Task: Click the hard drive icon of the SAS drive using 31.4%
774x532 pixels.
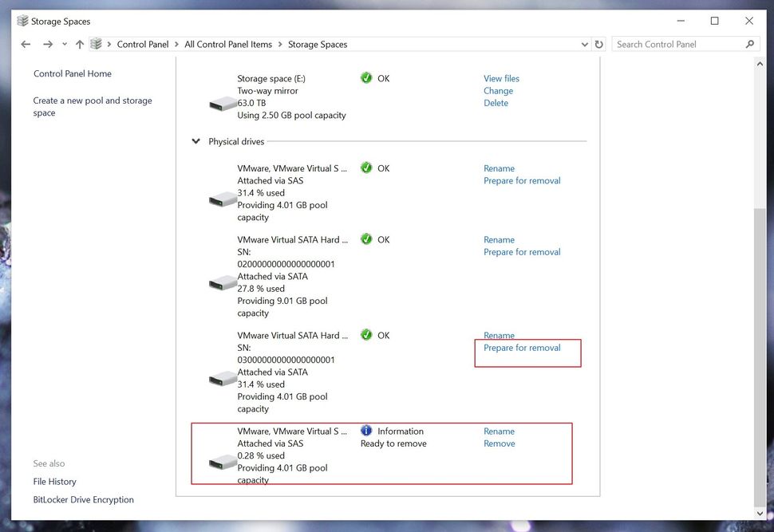Action: click(x=221, y=199)
